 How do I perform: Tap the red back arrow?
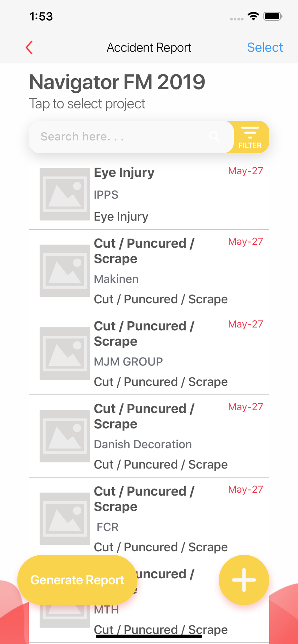click(29, 48)
